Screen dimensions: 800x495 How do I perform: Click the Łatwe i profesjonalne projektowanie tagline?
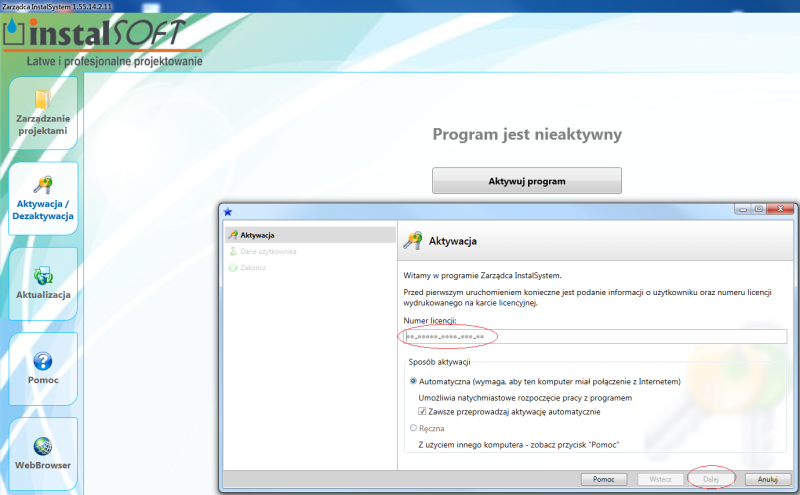(x=114, y=61)
